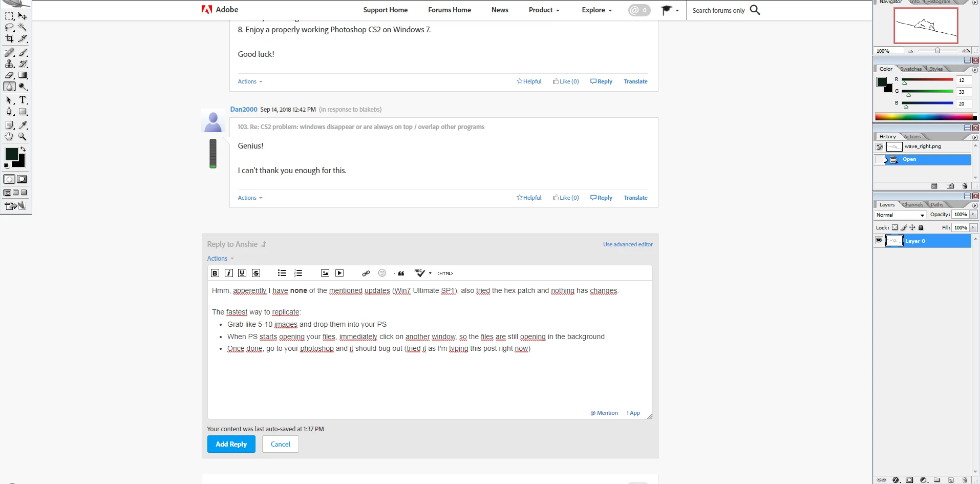This screenshot has width=980, height=484.
Task: Toggle lock position for layer
Action: [x=912, y=227]
